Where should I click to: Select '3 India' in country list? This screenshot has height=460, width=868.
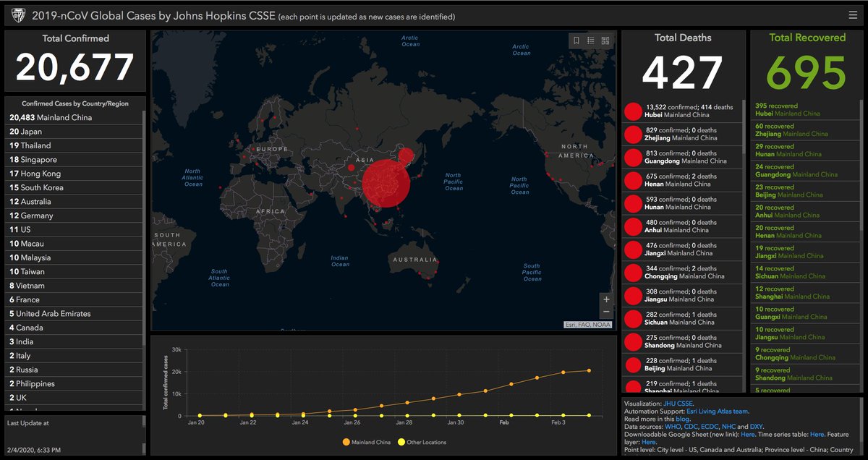75,341
